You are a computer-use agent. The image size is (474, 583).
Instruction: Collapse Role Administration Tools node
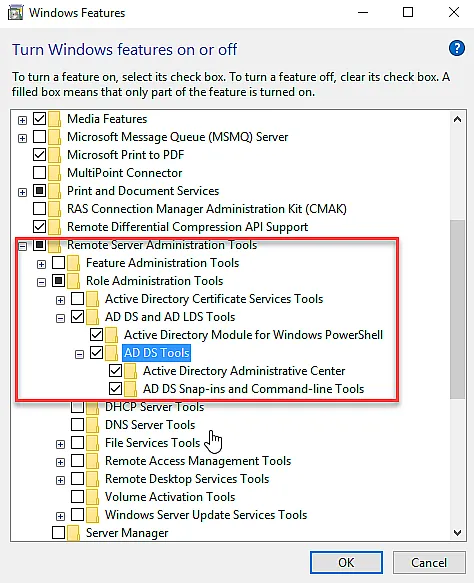(x=41, y=283)
